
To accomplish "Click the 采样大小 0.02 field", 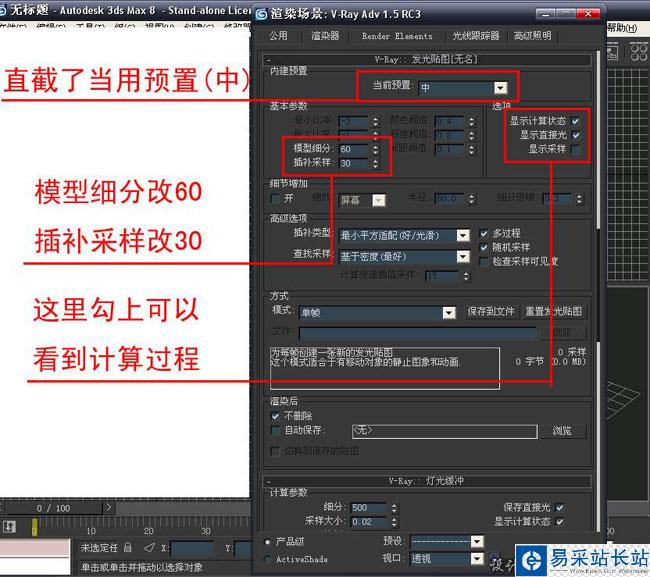I will point(369,522).
